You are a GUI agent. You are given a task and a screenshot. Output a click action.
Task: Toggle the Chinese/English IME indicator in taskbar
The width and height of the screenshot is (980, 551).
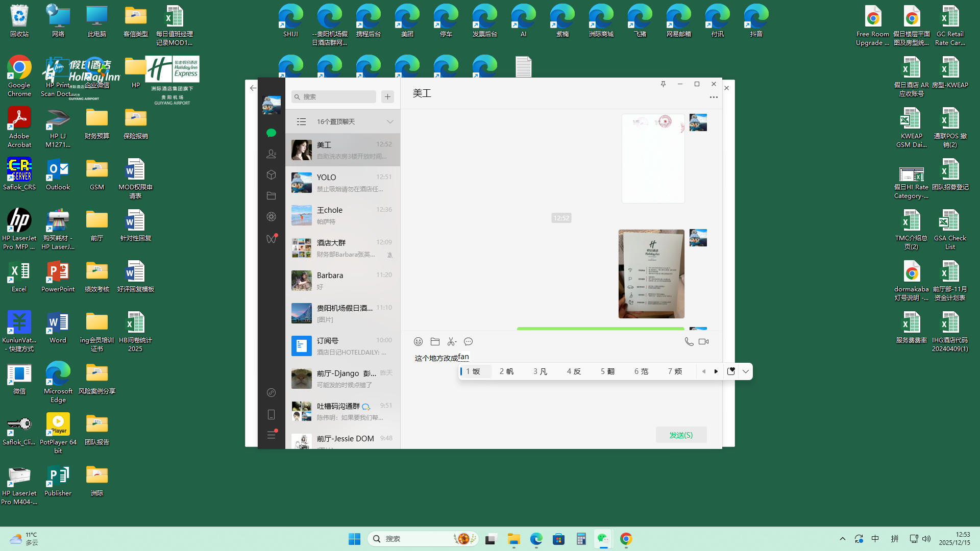pos(875,539)
